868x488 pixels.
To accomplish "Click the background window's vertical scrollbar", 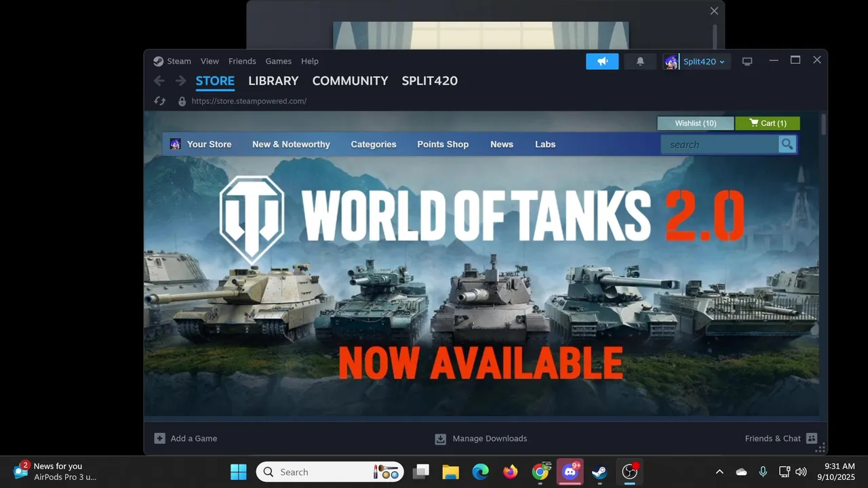I will click(x=714, y=37).
